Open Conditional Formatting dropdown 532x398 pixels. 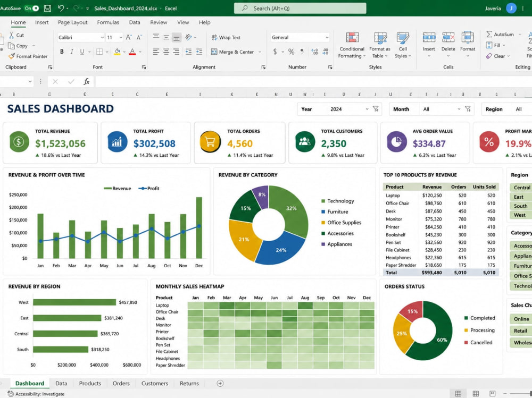click(352, 45)
